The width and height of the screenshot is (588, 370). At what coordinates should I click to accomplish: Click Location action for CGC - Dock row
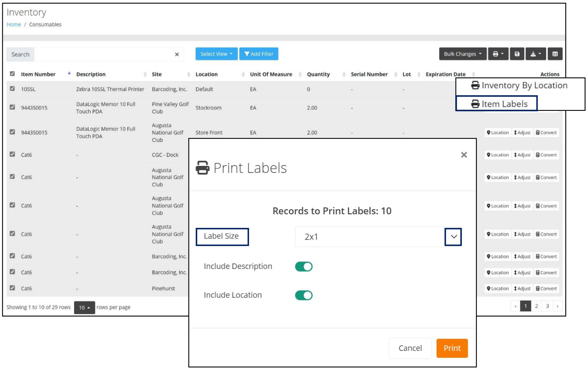[498, 155]
